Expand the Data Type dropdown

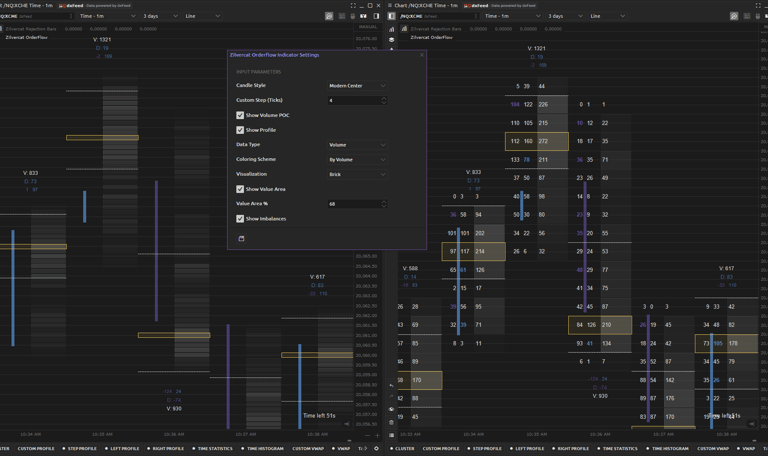357,145
